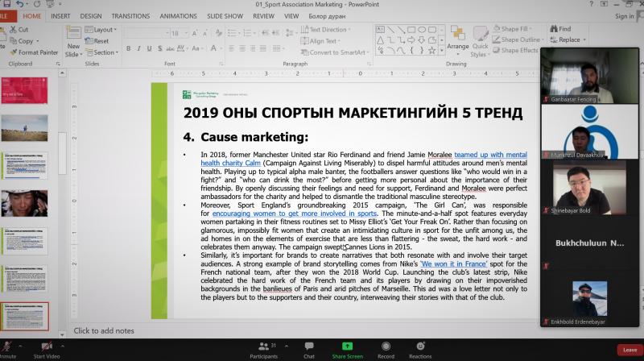
Task: Open the Zoom Participants list
Action: coord(264,350)
